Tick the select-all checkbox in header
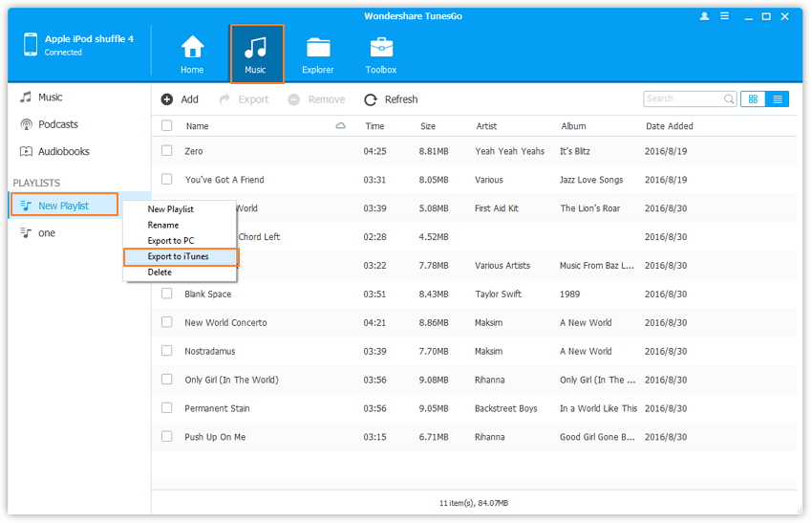This screenshot has width=812, height=523. click(167, 126)
